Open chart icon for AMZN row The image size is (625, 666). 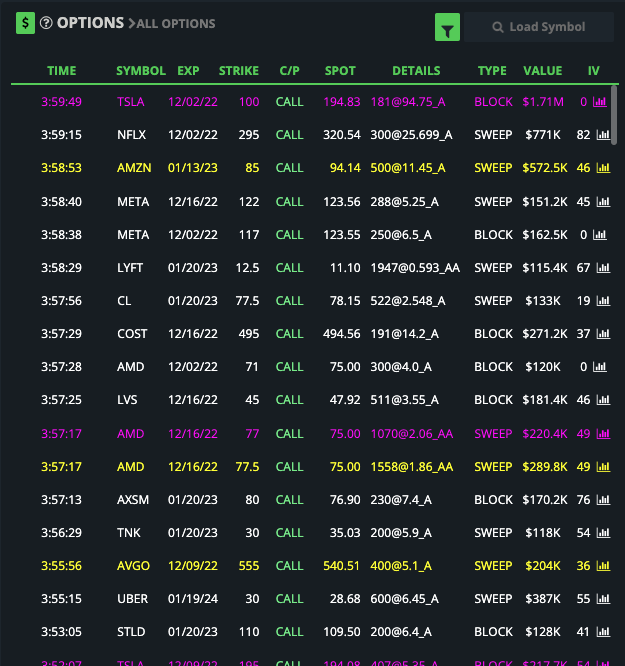coord(603,168)
